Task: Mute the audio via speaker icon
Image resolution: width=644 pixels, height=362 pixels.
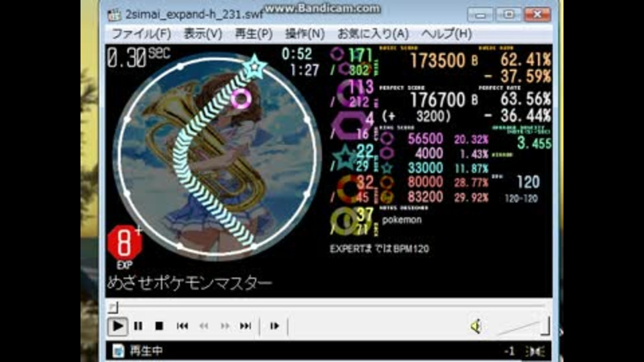Action: click(x=476, y=326)
